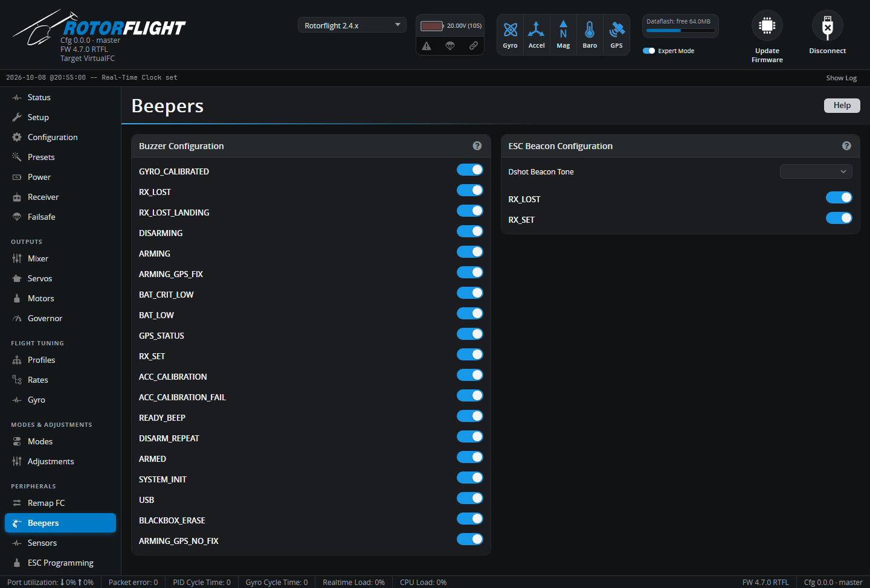Click the Accel sensor icon
The width and height of the screenshot is (870, 588).
(536, 29)
